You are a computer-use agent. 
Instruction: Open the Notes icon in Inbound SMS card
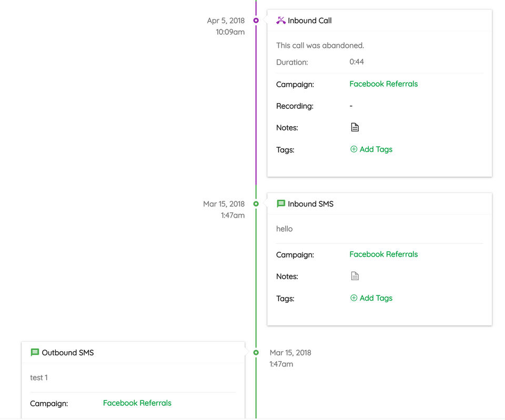(x=355, y=276)
